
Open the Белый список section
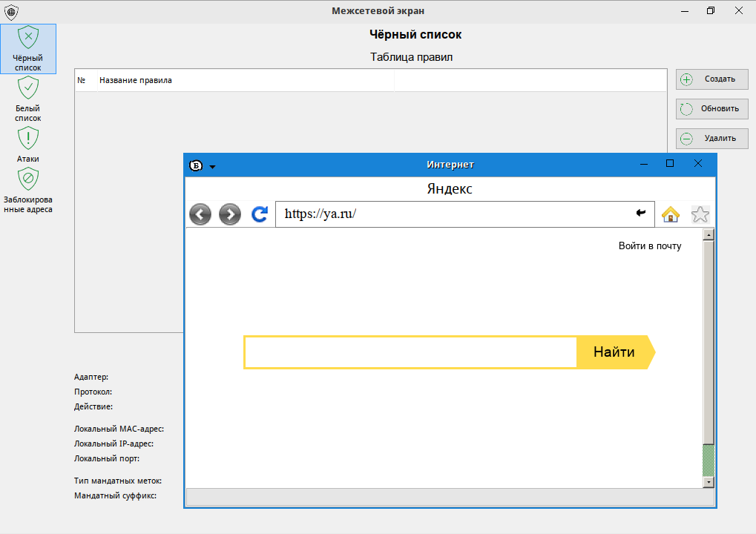pos(28,99)
